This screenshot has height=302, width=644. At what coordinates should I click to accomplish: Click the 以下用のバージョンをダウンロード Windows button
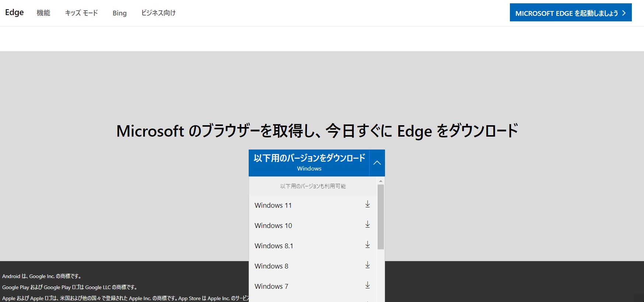coord(309,163)
